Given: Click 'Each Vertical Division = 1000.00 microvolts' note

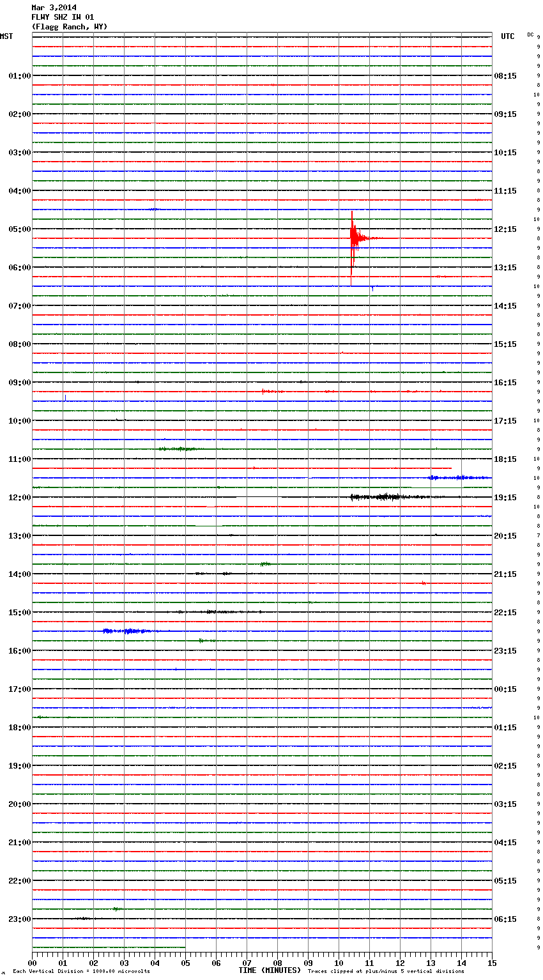Looking at the screenshot, I should [x=81, y=972].
